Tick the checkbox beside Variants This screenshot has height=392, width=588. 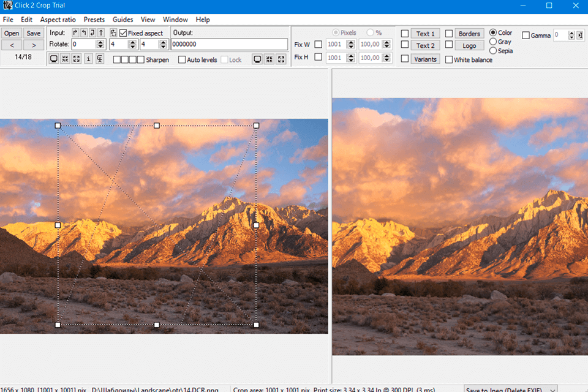pyautogui.click(x=405, y=59)
